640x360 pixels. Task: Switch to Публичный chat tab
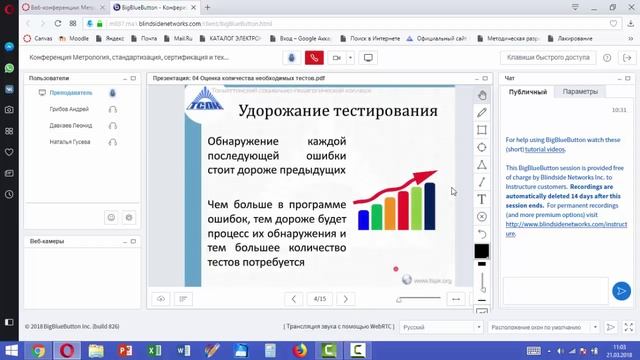[x=527, y=92]
